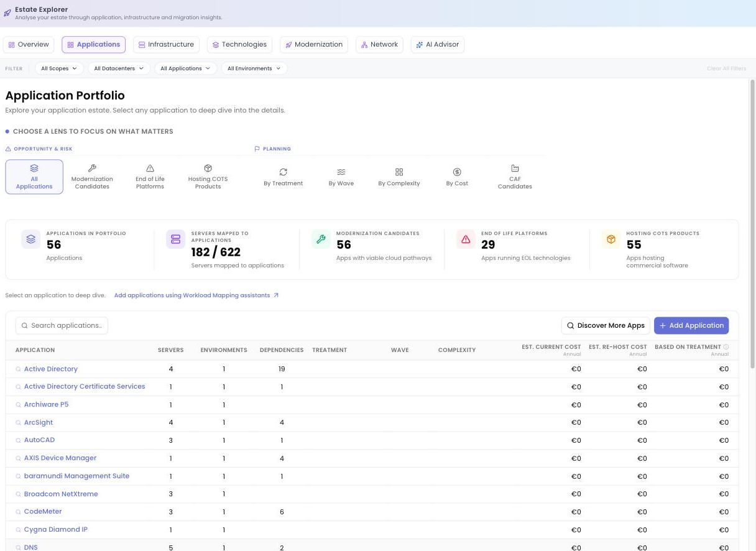The height and width of the screenshot is (551, 756).
Task: Click the magnifier icon beside Cygna Diamond IP
Action: pos(19,530)
